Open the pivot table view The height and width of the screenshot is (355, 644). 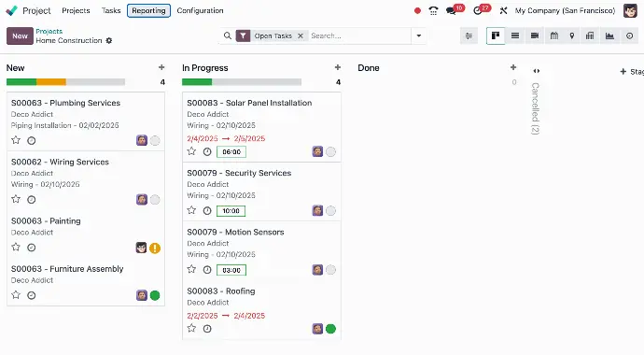(590, 35)
